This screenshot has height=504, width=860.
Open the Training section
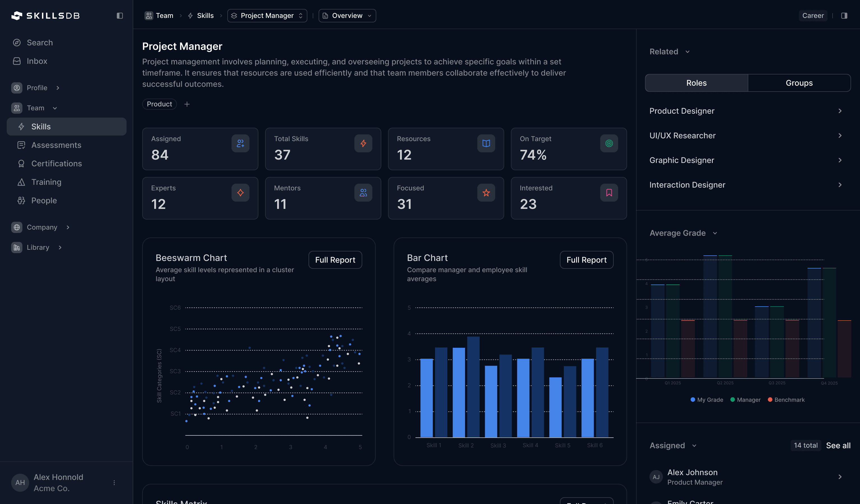(46, 182)
